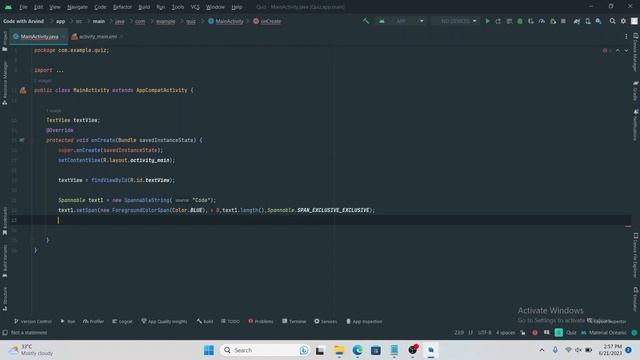Open the Profiler tool window
Screen dimensions: 640x360
(x=93, y=322)
